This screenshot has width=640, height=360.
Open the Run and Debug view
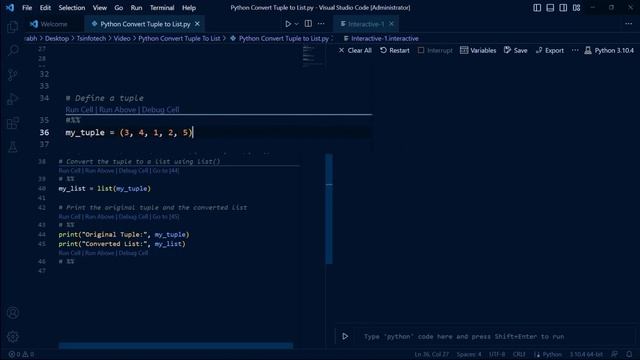click(x=13, y=99)
